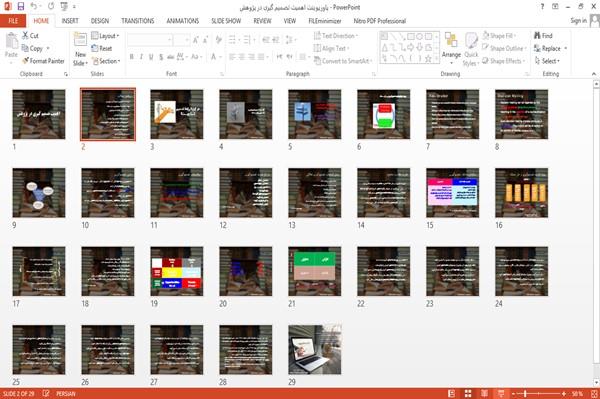
Task: Open the Section dropdown menu
Action: tap(106, 61)
